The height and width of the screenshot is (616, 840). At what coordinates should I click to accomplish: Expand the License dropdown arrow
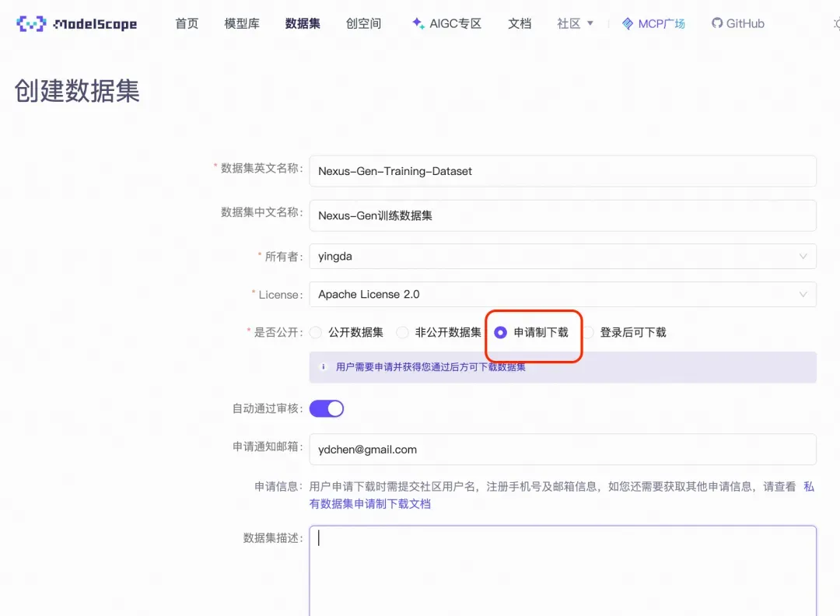pos(803,295)
